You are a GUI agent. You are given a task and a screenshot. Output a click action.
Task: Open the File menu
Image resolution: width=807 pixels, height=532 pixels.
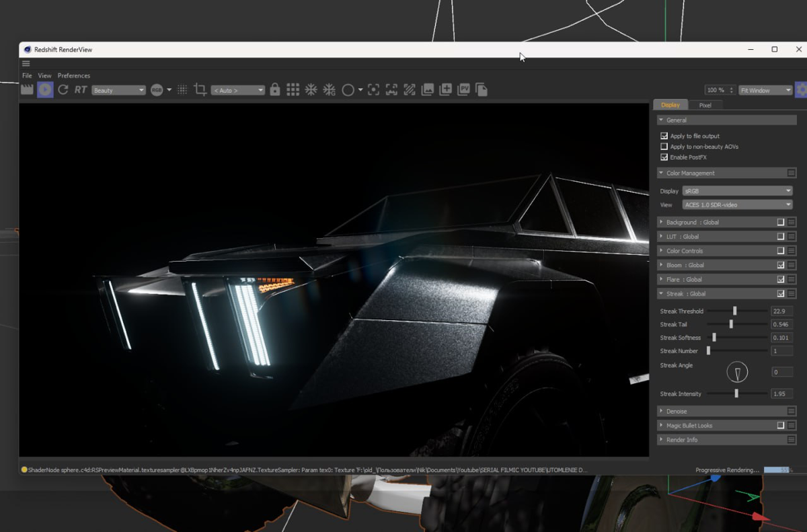27,76
